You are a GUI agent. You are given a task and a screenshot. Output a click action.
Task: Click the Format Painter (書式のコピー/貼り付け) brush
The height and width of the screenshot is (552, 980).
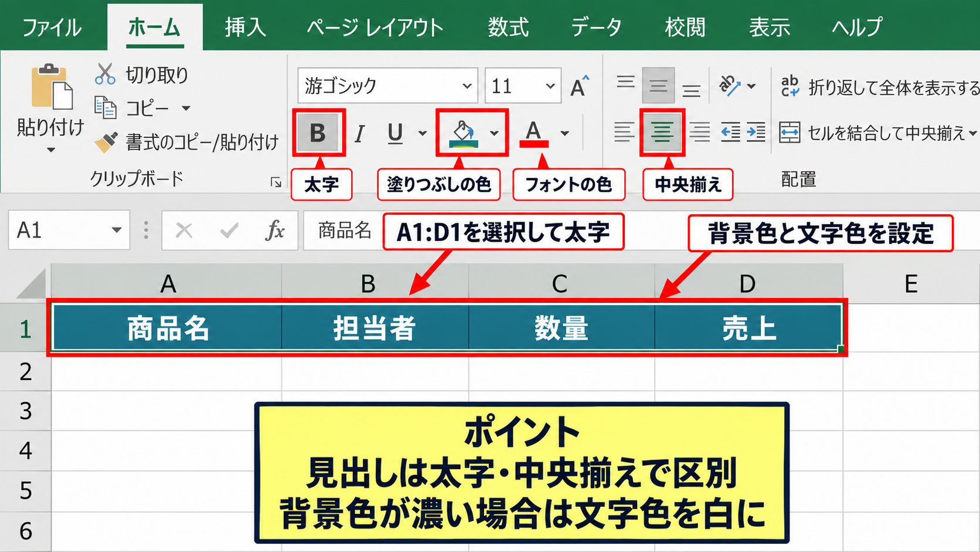tap(106, 142)
